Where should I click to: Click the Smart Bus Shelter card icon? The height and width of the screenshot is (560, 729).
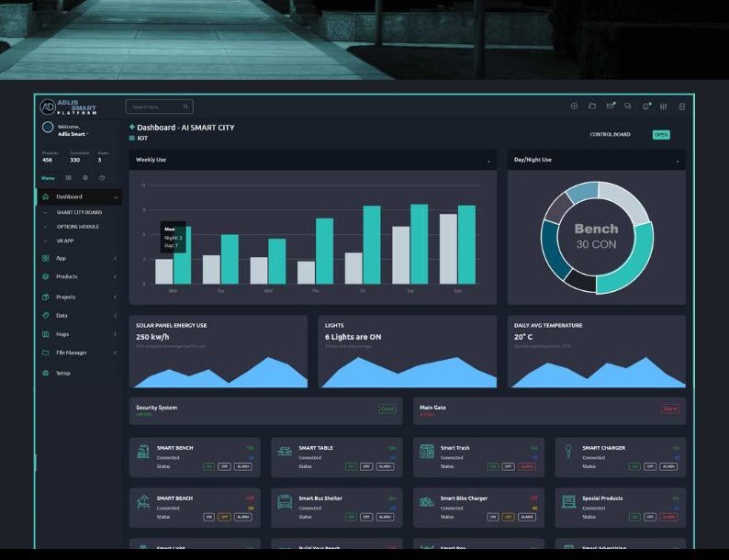click(x=285, y=502)
